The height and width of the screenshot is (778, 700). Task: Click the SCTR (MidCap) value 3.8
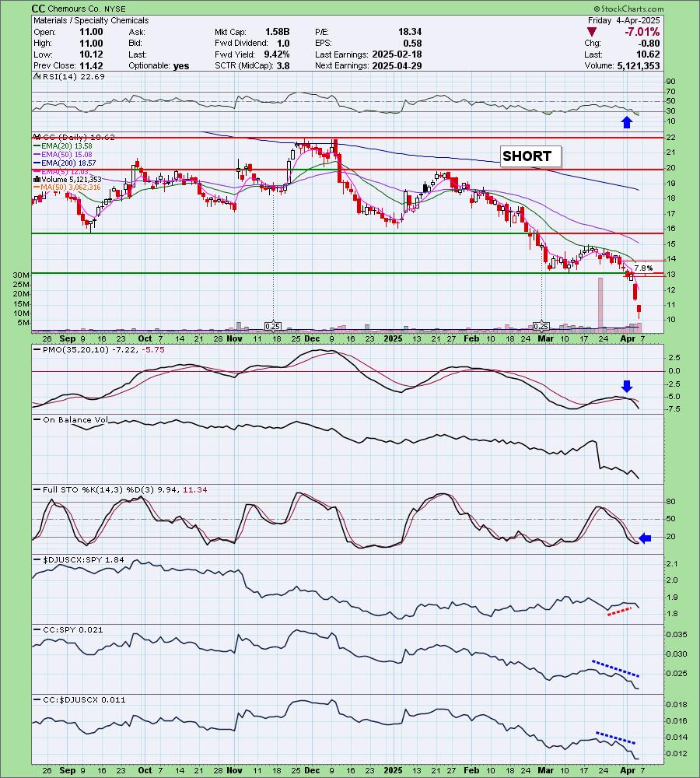coord(283,66)
